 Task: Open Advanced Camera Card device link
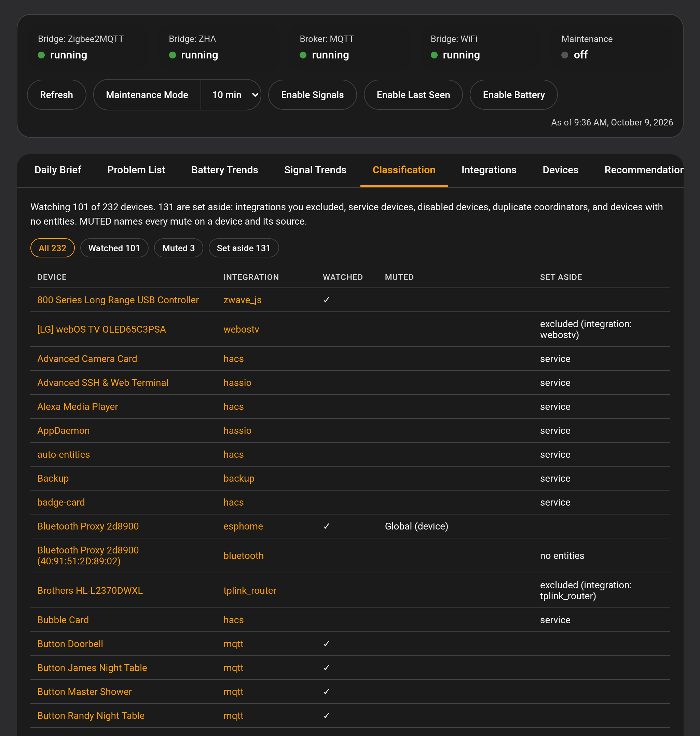pos(87,359)
